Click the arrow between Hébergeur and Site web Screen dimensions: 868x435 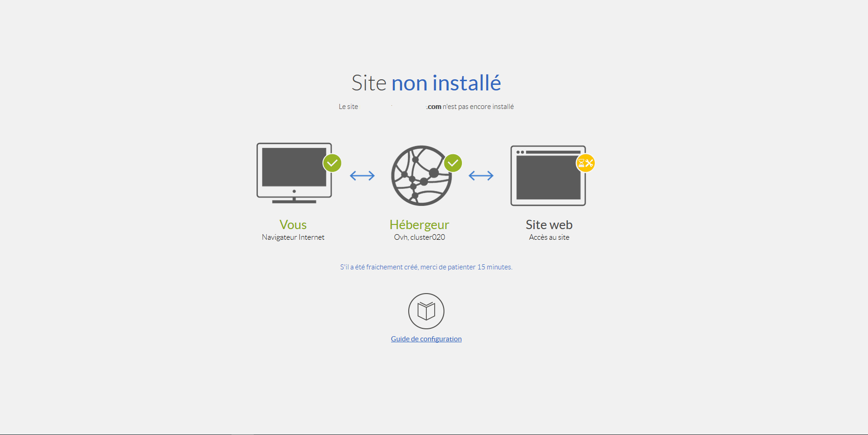[x=481, y=175]
